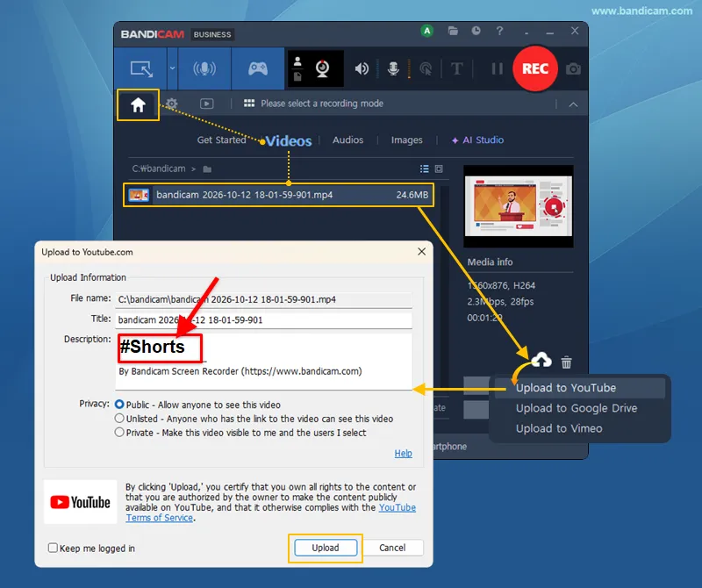The width and height of the screenshot is (702, 588).
Task: Open the Home tab icon
Action: pyautogui.click(x=138, y=104)
